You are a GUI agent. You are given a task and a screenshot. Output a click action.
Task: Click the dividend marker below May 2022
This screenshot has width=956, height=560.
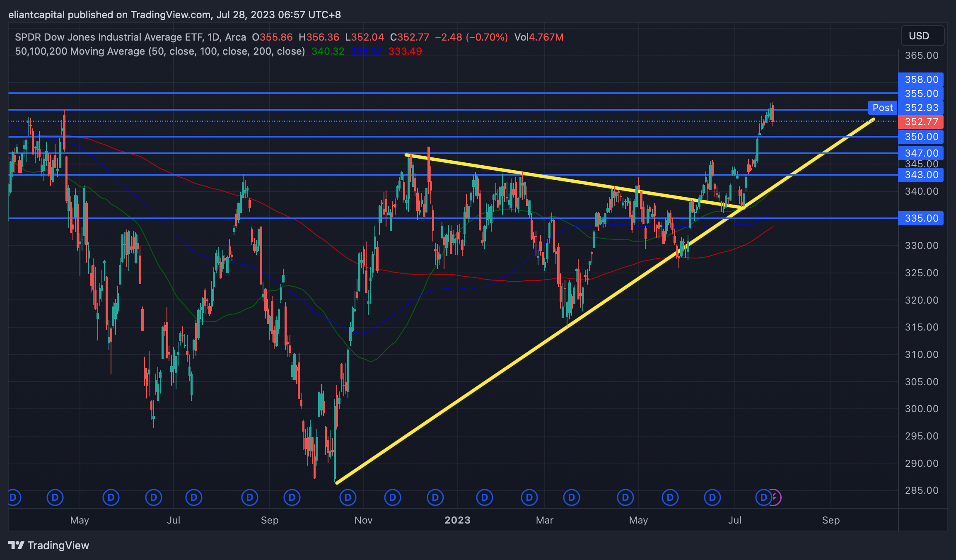(x=55, y=498)
